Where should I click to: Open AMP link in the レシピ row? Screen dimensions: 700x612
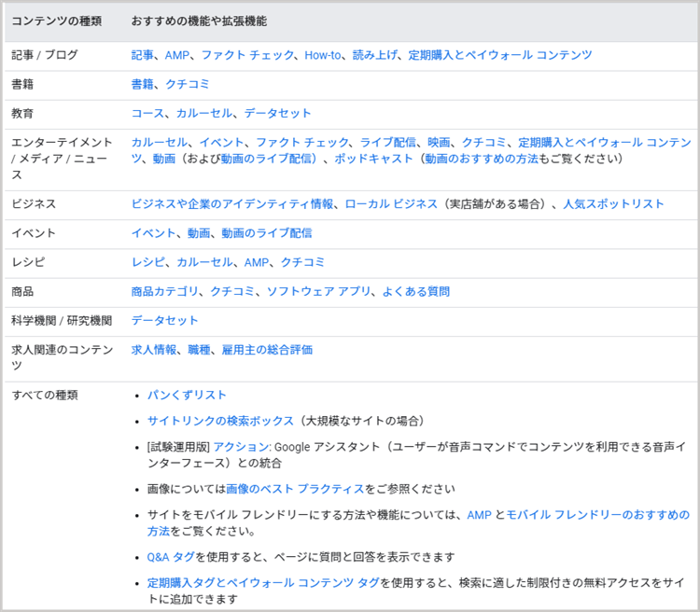pyautogui.click(x=257, y=262)
